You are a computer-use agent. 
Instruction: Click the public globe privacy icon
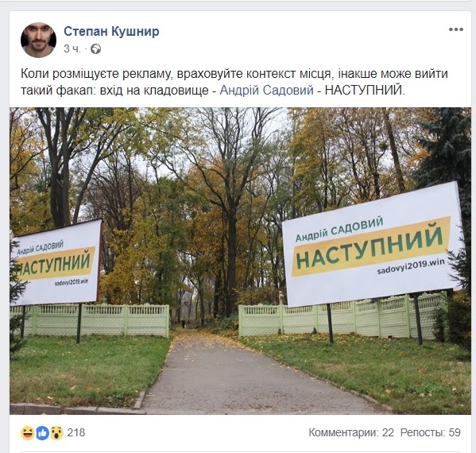tap(95, 49)
